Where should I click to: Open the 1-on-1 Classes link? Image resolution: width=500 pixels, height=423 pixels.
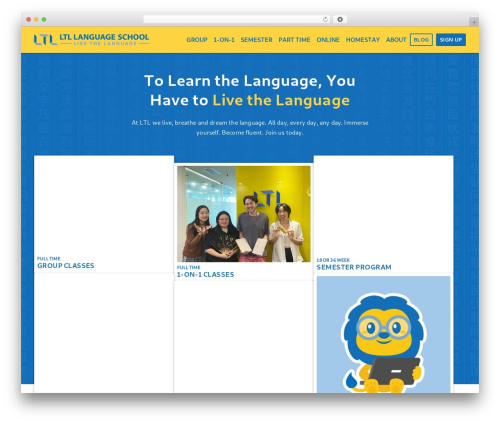point(205,275)
